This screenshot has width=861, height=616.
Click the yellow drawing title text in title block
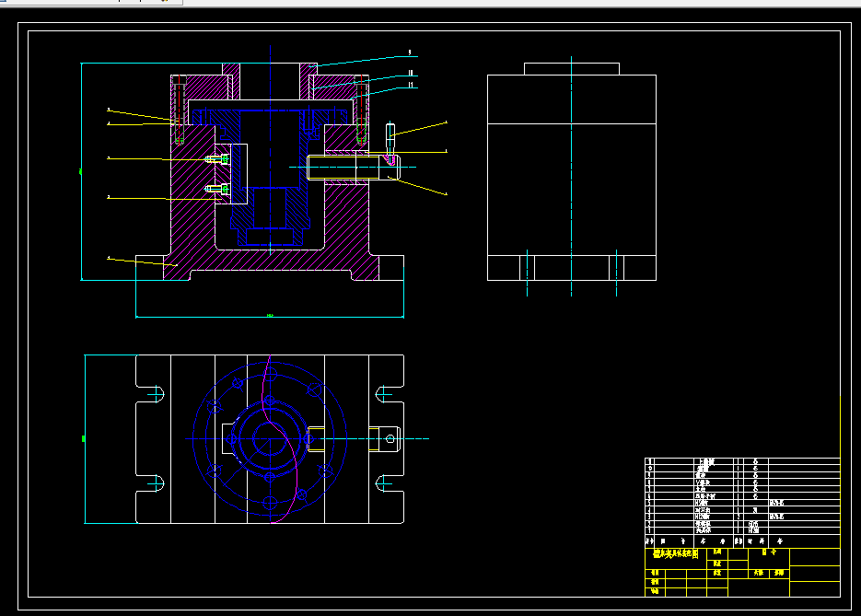point(675,554)
